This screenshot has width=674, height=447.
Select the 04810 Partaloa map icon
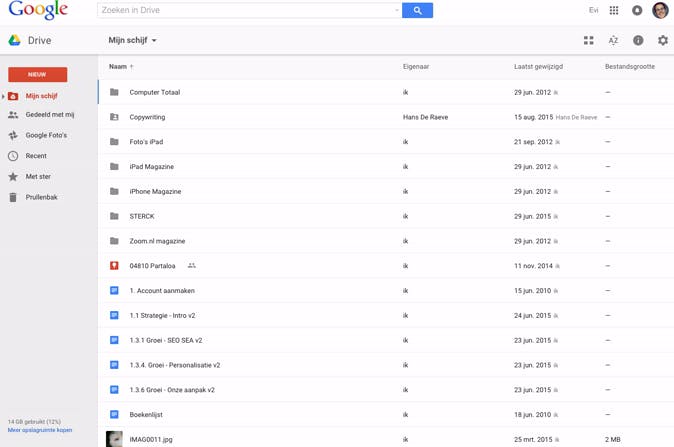[114, 266]
